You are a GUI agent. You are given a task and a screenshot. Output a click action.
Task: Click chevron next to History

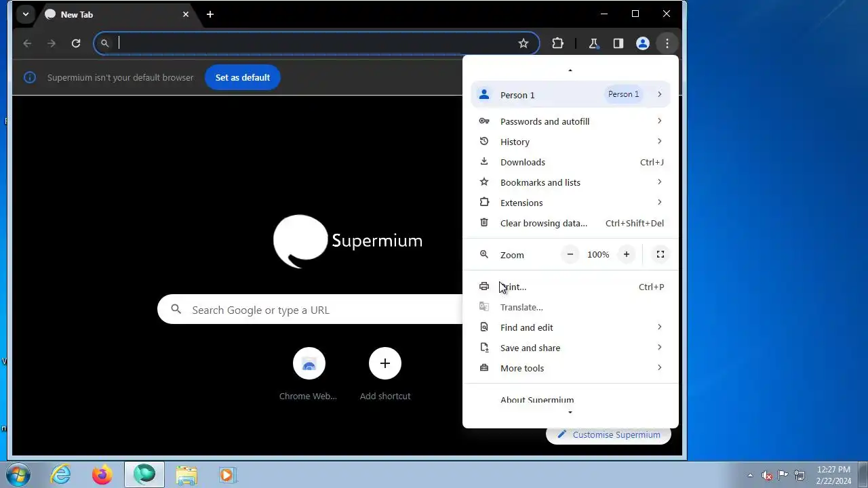(x=659, y=141)
